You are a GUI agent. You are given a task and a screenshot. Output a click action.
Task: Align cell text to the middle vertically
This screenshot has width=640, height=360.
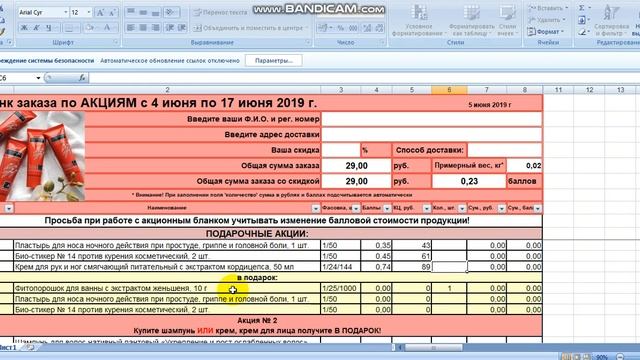pyautogui.click(x=143, y=12)
